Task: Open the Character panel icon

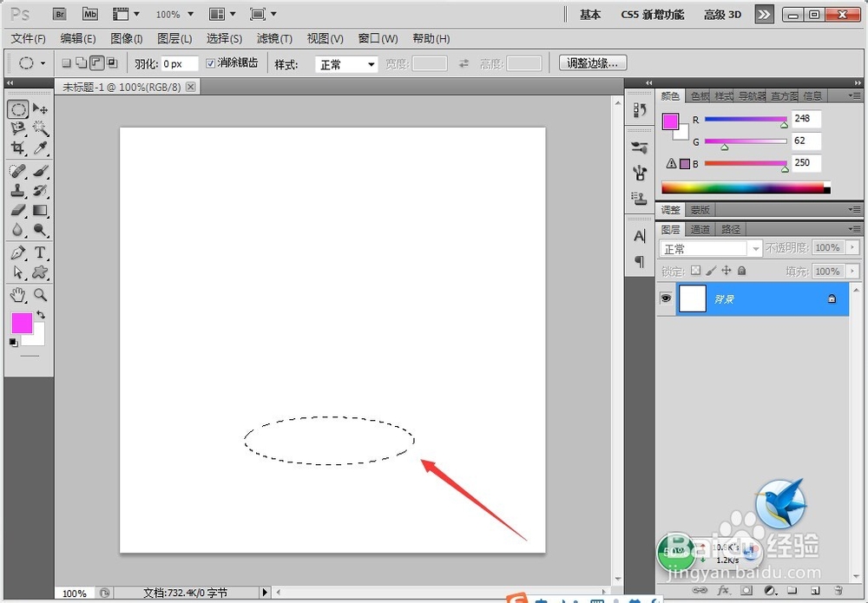Action: [640, 236]
